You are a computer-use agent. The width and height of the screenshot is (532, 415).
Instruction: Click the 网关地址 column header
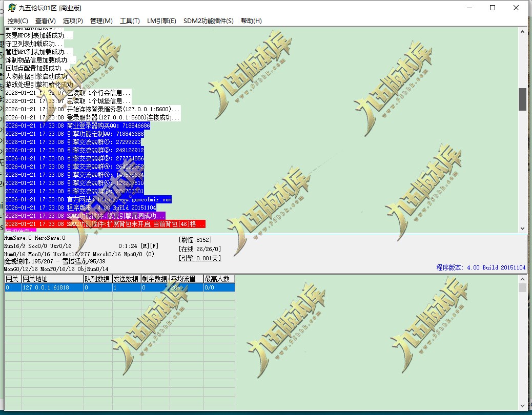53,279
